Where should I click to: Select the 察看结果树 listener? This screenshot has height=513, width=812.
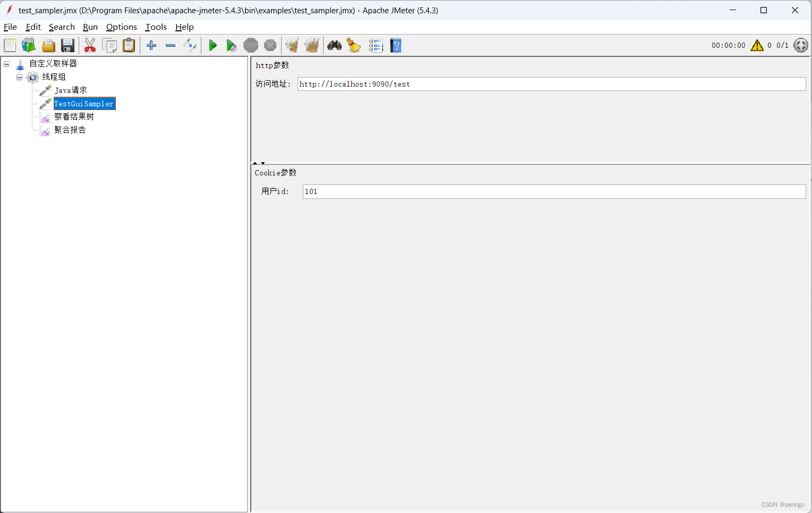[x=74, y=117]
